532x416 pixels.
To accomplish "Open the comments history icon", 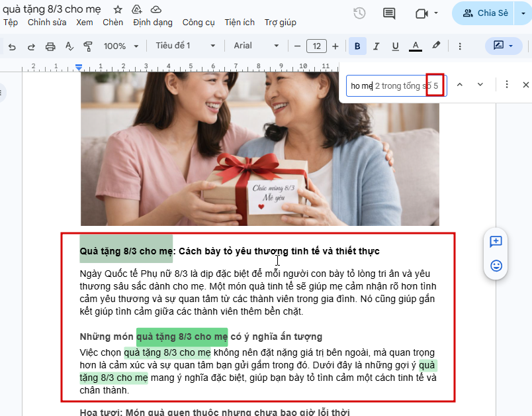I will pos(389,13).
